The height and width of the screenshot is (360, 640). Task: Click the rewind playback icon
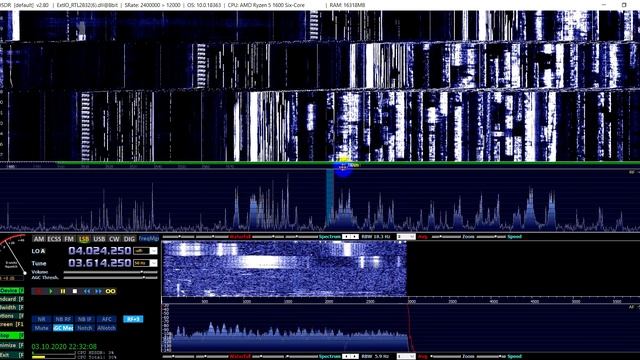point(87,291)
